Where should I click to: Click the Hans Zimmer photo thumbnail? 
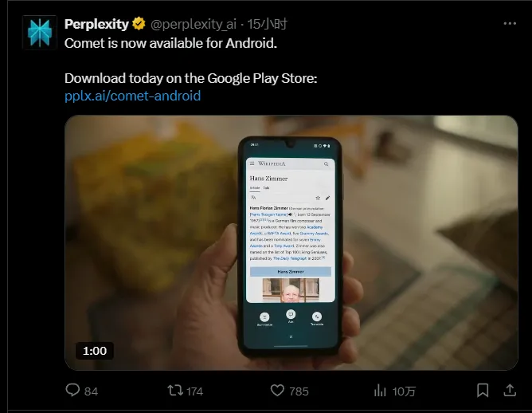click(291, 290)
